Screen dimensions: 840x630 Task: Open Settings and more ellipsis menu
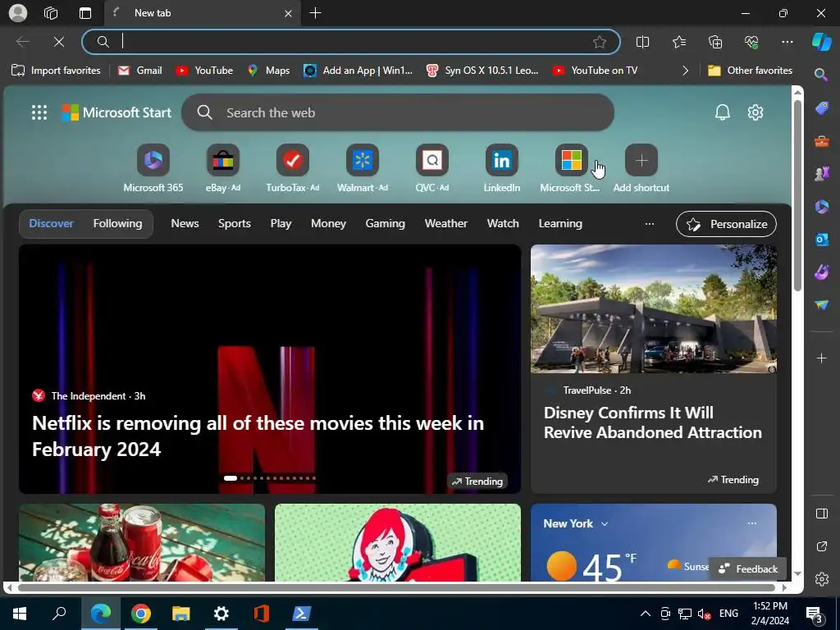click(x=787, y=42)
